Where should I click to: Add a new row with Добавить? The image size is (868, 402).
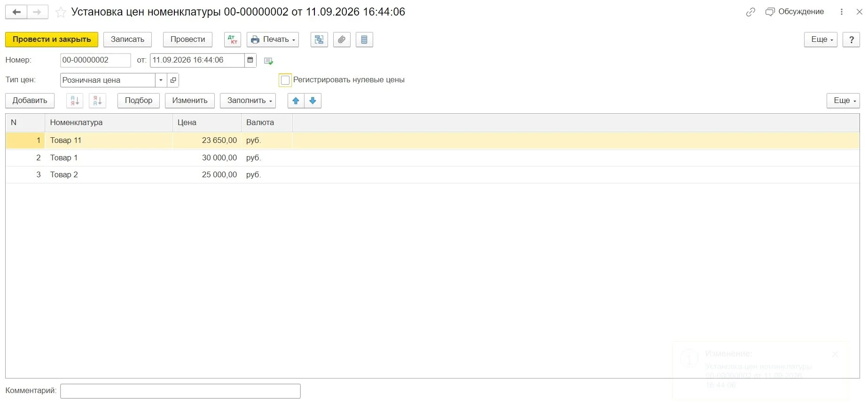[x=30, y=101]
